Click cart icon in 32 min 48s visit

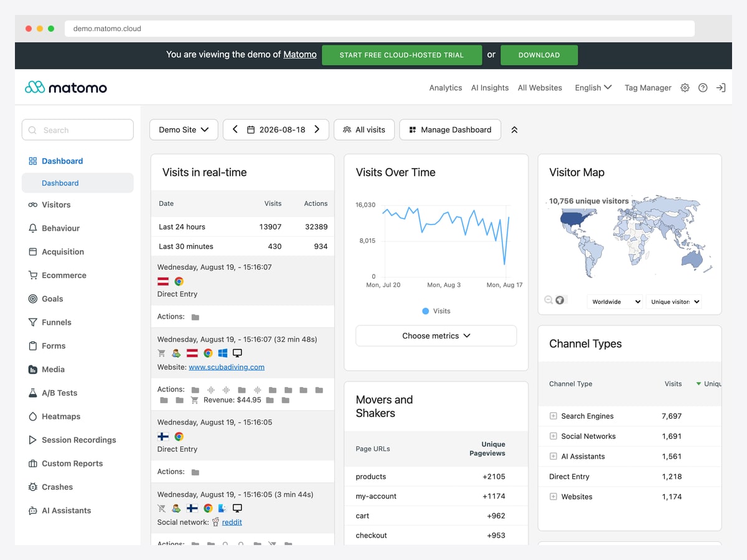(161, 353)
